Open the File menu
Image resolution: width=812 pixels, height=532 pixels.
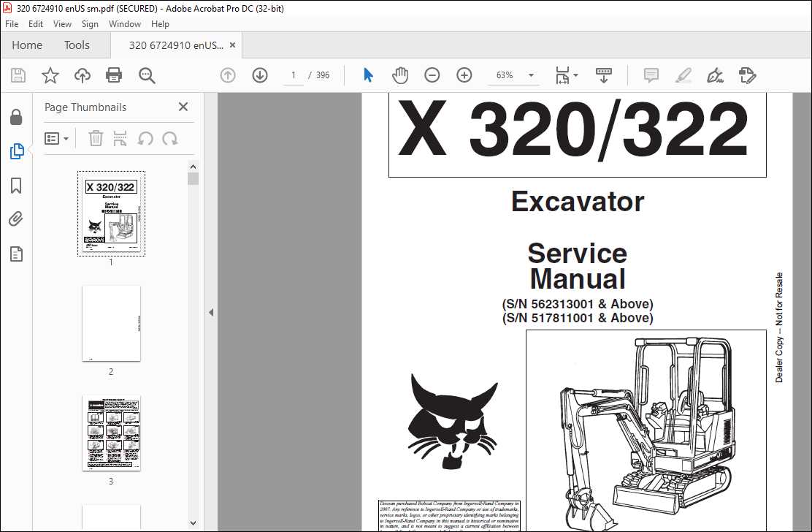tap(12, 24)
